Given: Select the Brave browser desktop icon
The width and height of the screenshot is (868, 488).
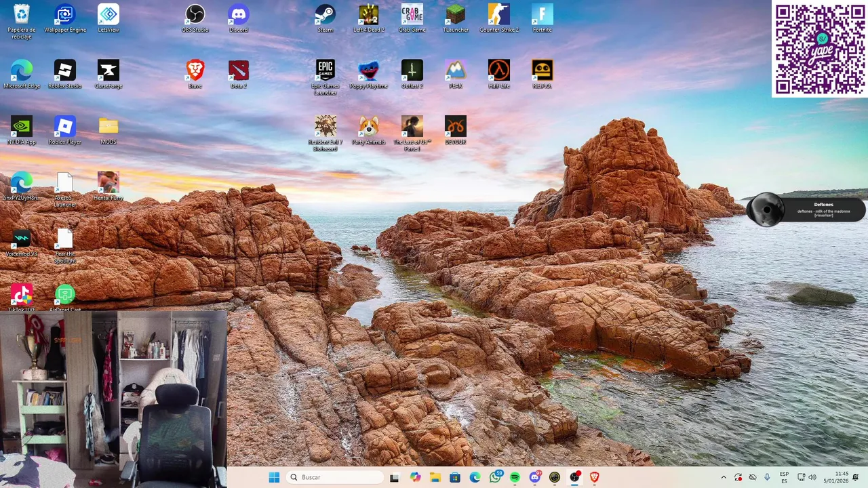Looking at the screenshot, I should tap(195, 75).
